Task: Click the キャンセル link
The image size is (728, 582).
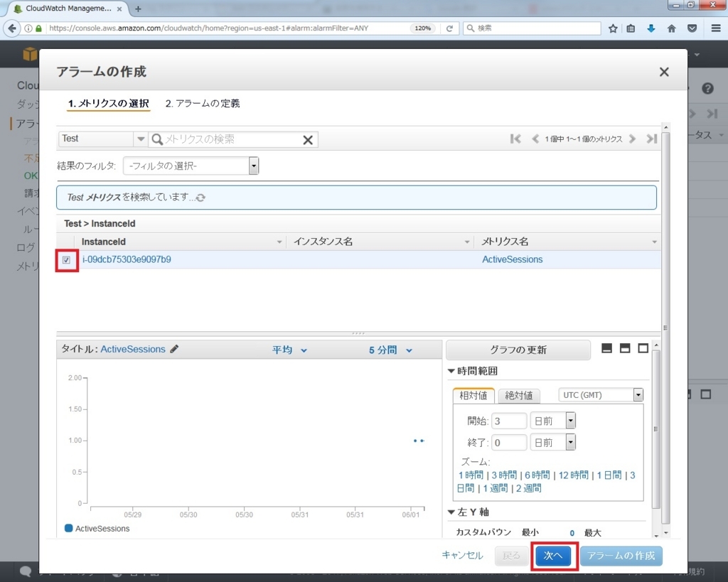Action: [x=462, y=556]
